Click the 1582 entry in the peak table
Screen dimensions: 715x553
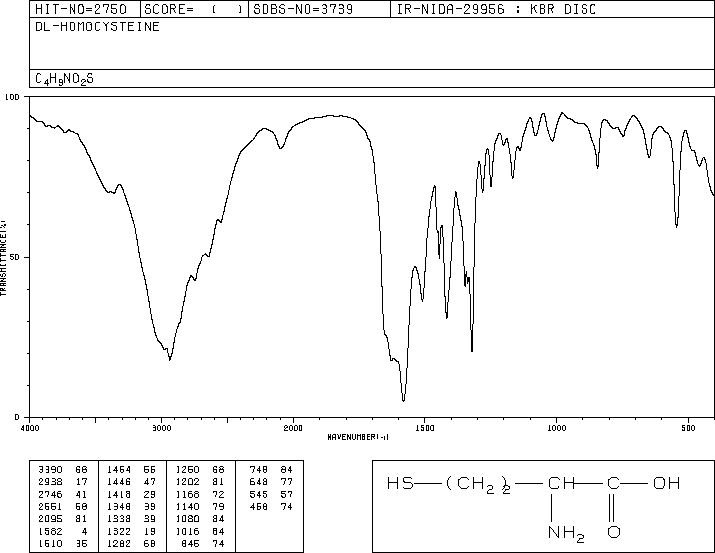click(50, 532)
